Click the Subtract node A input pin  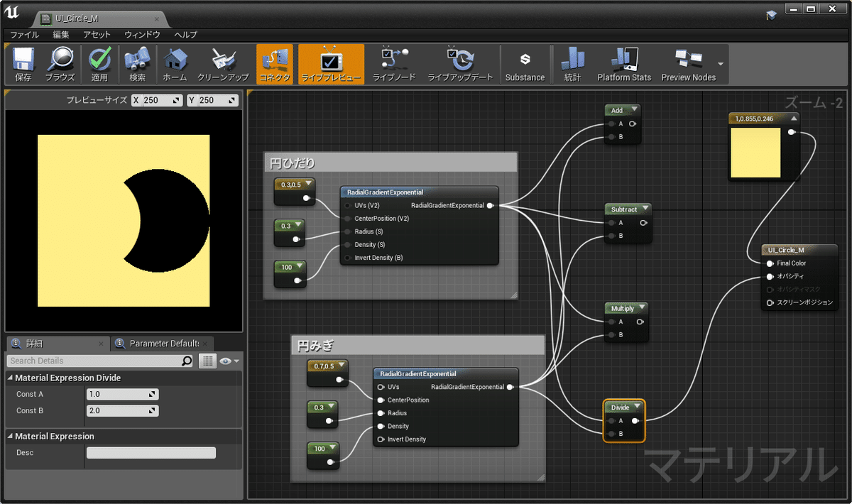click(x=611, y=223)
